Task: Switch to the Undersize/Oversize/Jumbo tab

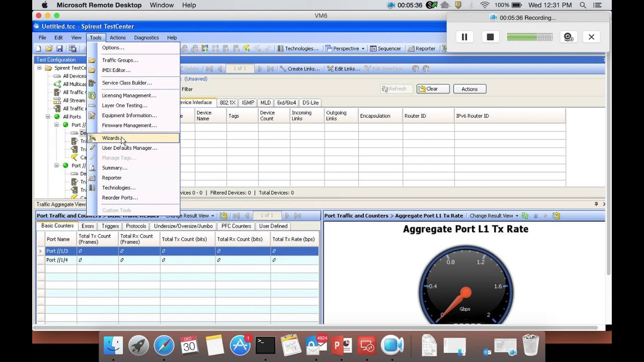Action: tap(183, 226)
